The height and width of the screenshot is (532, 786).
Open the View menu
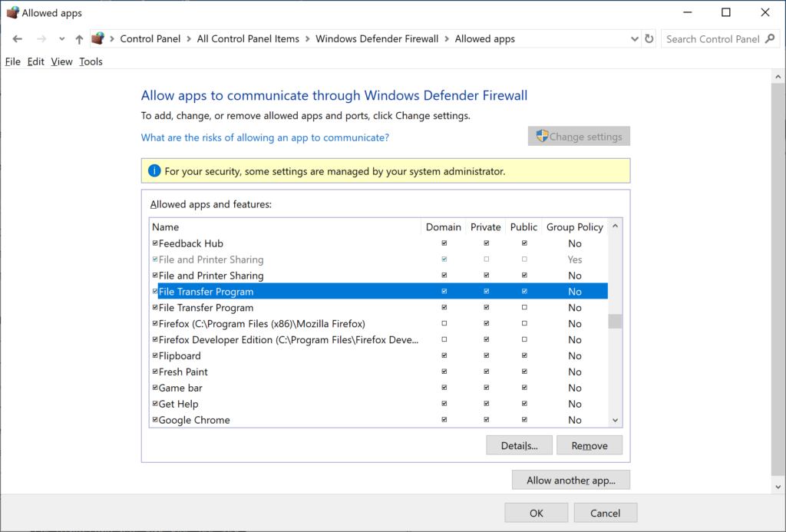(61, 61)
